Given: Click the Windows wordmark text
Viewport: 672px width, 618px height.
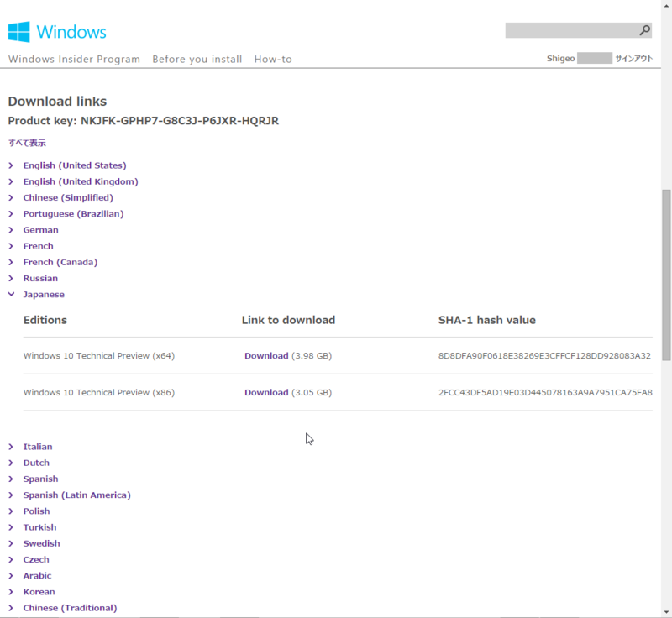Looking at the screenshot, I should (x=71, y=32).
